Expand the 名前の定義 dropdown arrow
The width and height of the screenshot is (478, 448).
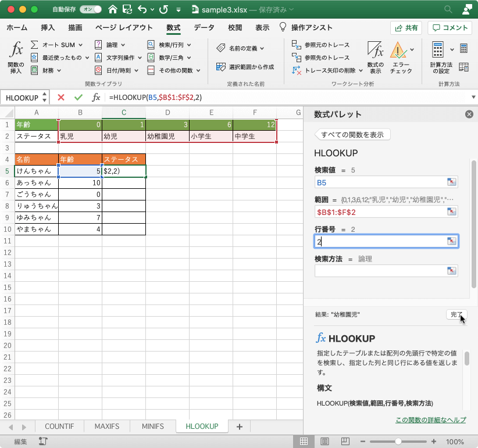(x=262, y=48)
